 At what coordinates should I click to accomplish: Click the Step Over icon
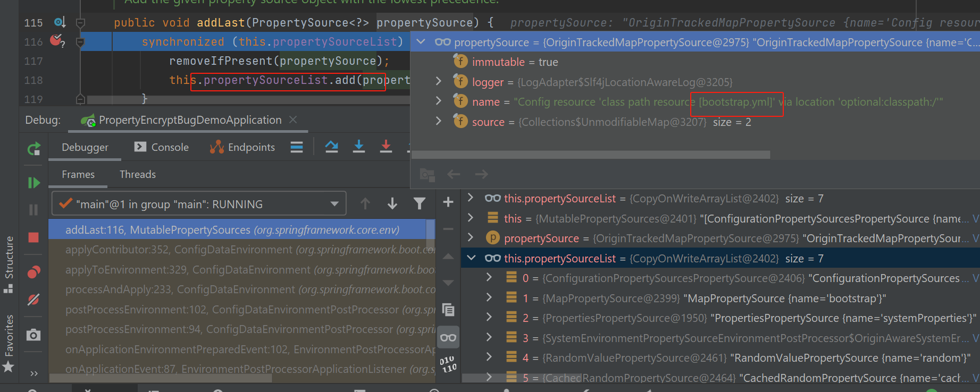[332, 147]
